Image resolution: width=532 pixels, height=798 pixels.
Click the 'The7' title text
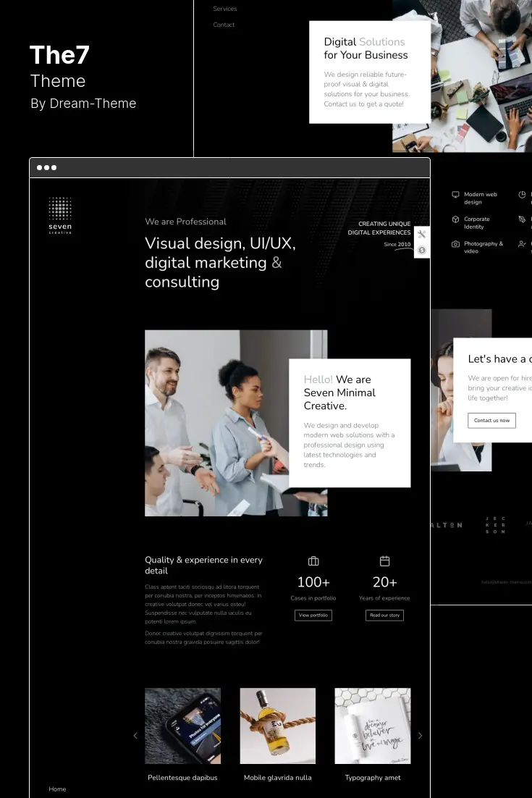click(59, 55)
